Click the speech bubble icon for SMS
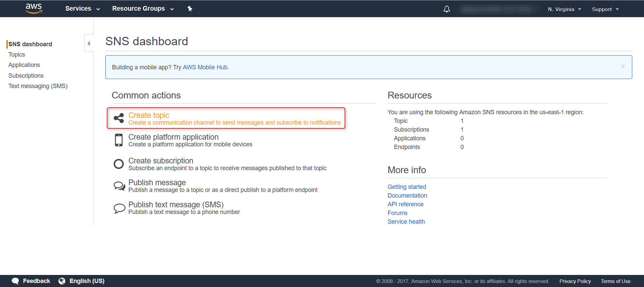 [x=119, y=208]
